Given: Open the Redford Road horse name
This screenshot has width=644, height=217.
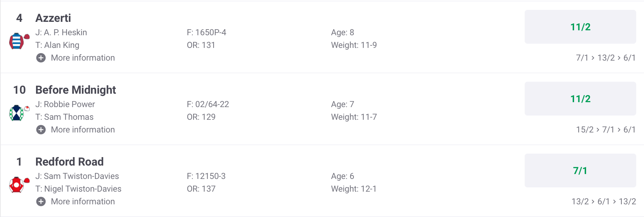Looking at the screenshot, I should coord(70,162).
